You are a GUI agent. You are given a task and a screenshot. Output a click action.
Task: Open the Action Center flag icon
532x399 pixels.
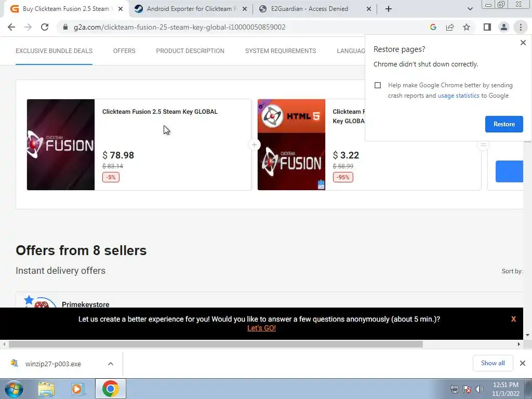click(467, 390)
